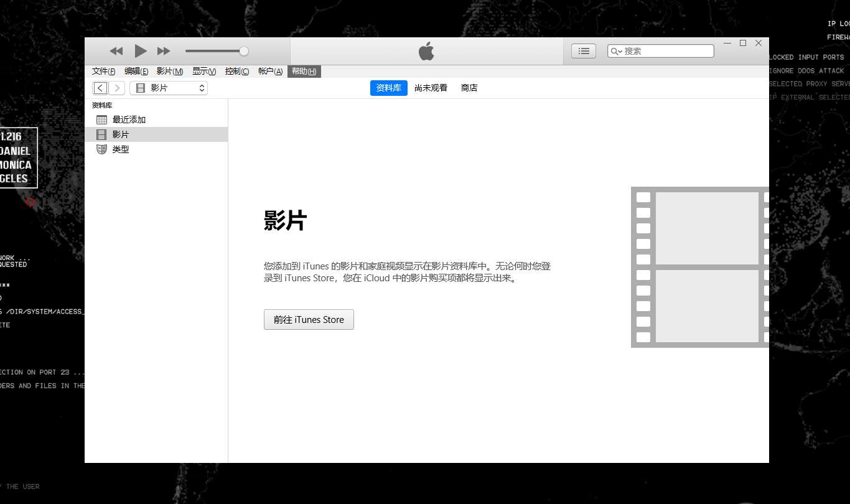Adjust the volume slider
Image resolution: width=850 pixels, height=504 pixels.
(243, 51)
